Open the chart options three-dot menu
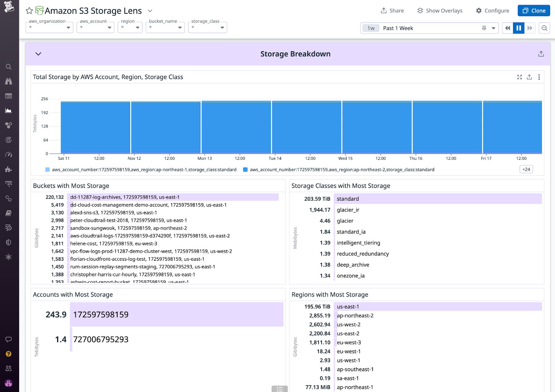Viewport: 555px width, 392px height. tap(539, 77)
